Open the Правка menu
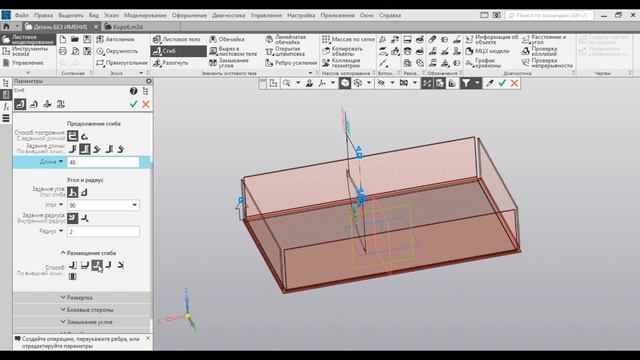640x360 pixels. (43, 15)
